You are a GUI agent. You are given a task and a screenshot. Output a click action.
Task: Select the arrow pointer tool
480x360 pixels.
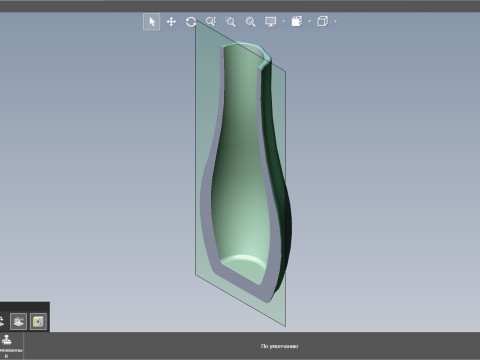click(x=151, y=22)
